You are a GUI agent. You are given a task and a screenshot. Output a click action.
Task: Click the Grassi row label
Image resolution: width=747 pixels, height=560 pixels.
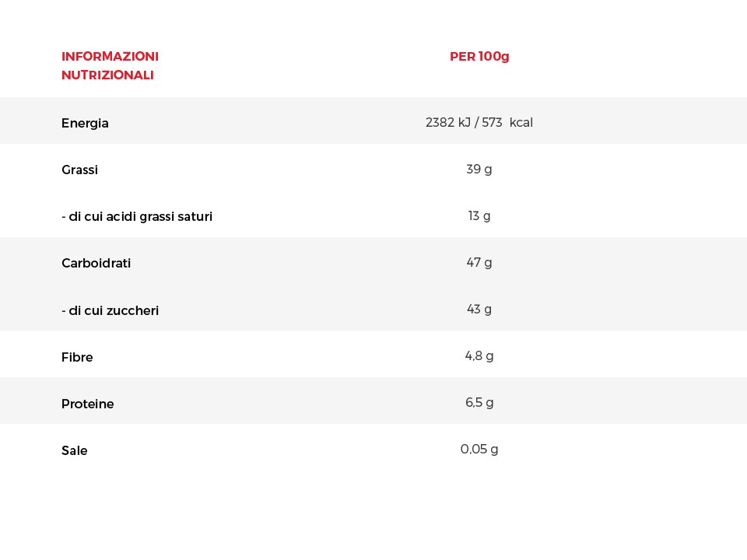[x=79, y=170]
